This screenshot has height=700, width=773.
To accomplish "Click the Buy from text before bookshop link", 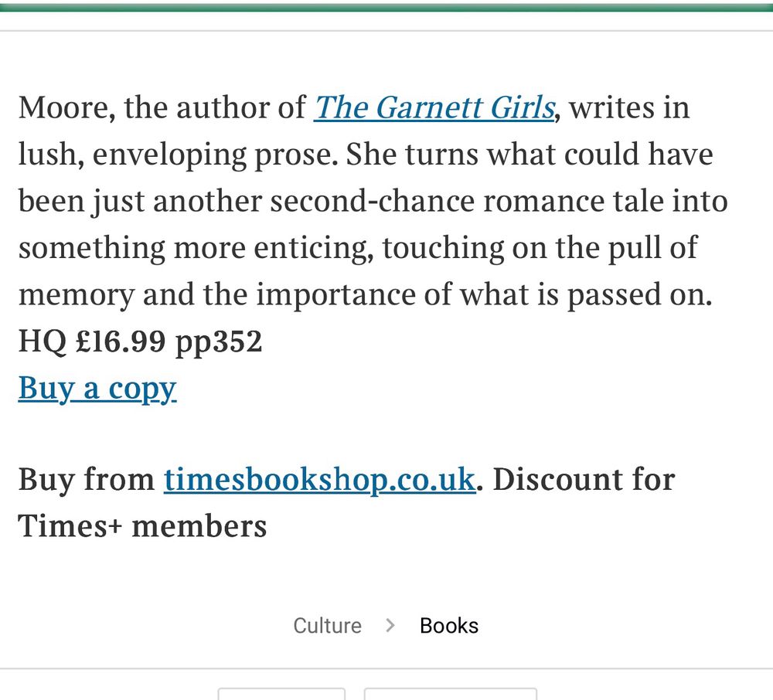I will 87,480.
